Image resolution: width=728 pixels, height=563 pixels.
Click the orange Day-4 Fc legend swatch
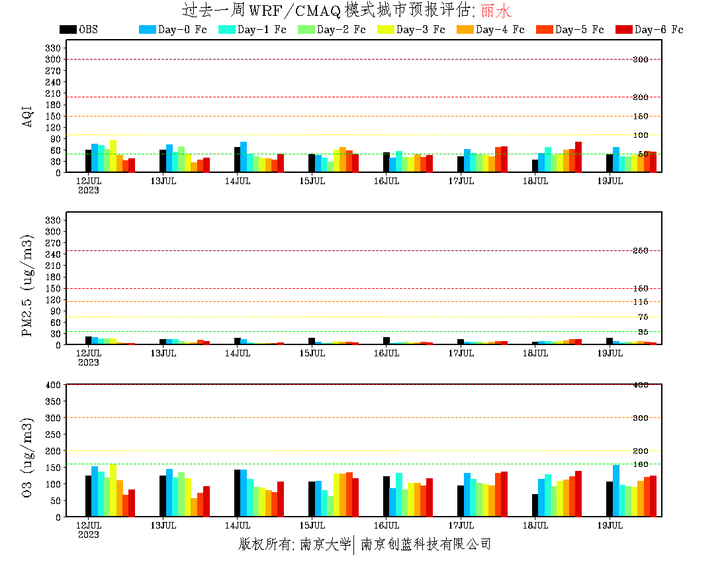click(x=465, y=30)
